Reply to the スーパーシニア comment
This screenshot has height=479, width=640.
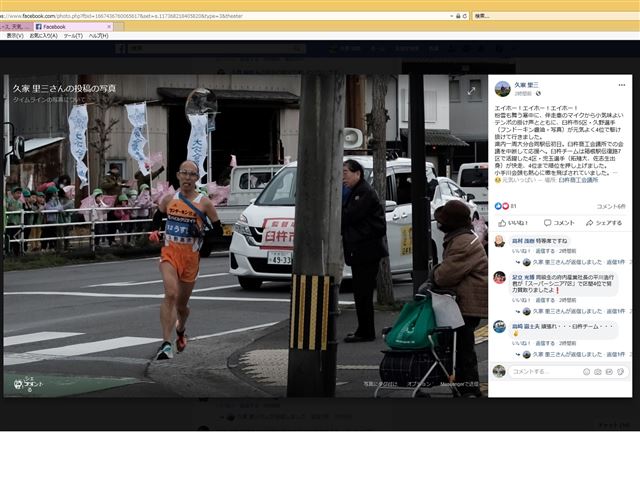(545, 300)
